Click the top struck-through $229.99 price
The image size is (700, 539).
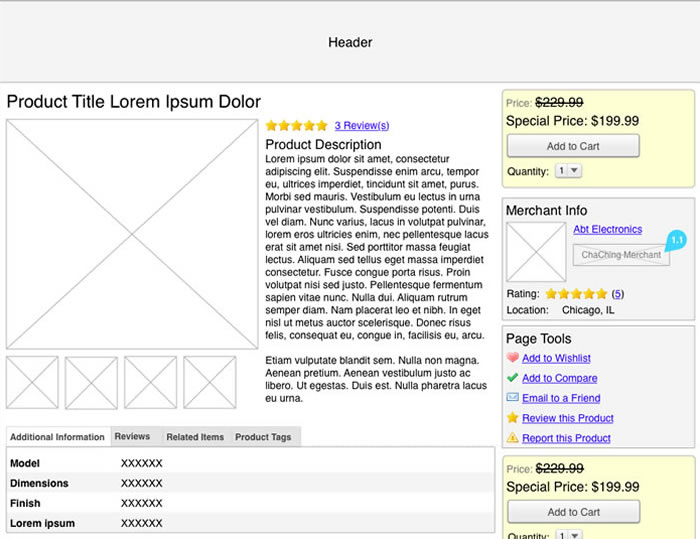coord(559,103)
